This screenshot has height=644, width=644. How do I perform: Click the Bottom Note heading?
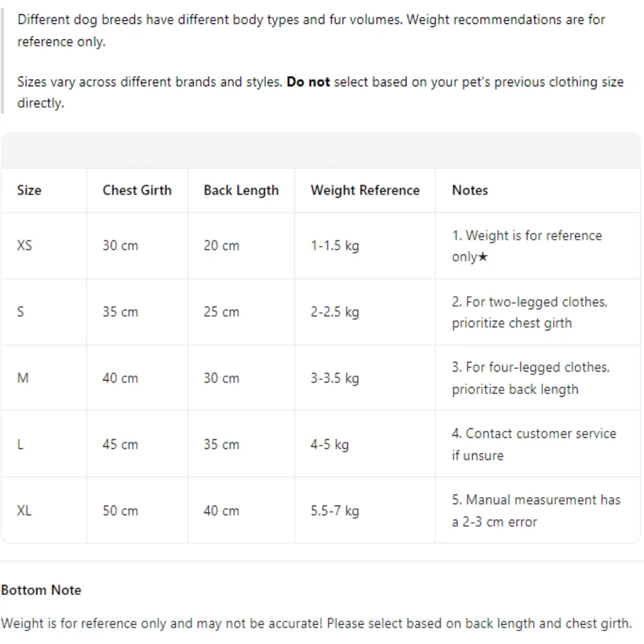point(41,590)
